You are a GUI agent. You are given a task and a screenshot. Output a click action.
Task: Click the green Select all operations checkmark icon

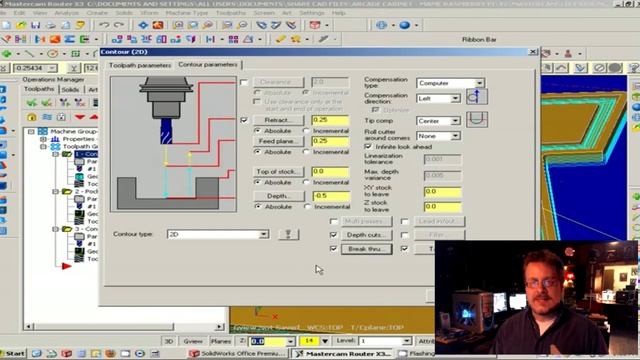pyautogui.click(x=31, y=102)
